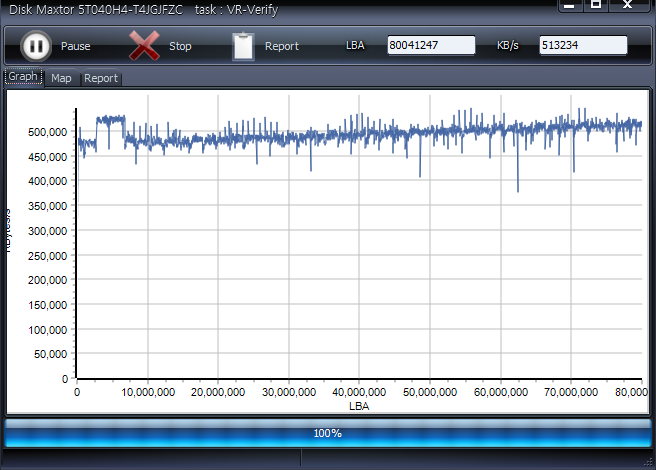Click the Stop text label

click(x=180, y=46)
